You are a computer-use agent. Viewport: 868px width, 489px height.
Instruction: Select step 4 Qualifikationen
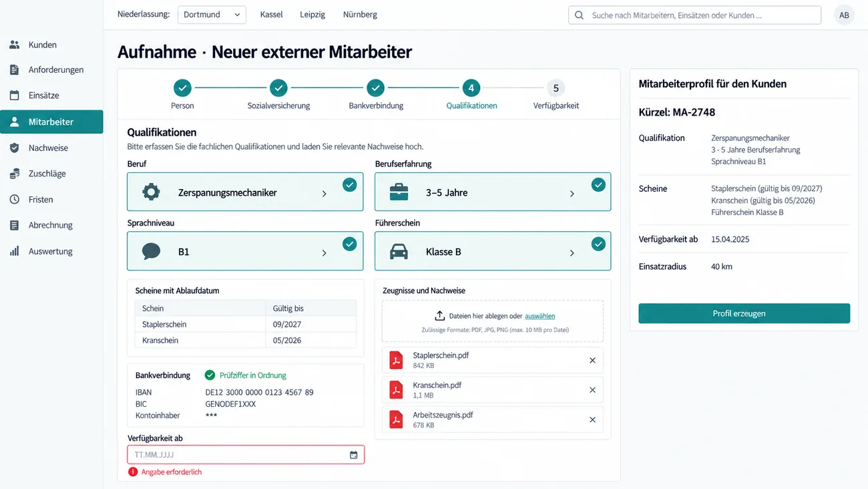[471, 88]
